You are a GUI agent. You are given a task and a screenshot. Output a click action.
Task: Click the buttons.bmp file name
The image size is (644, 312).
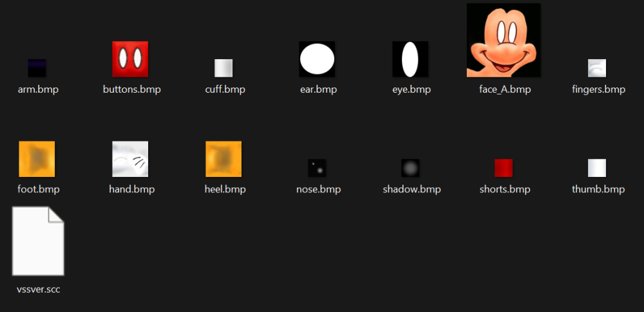pos(132,89)
